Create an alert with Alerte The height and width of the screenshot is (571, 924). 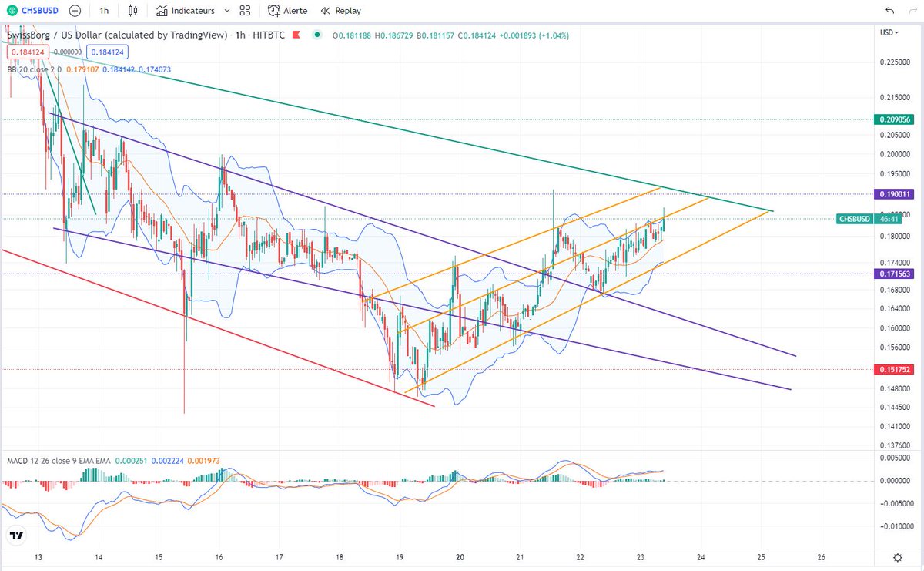(x=287, y=11)
